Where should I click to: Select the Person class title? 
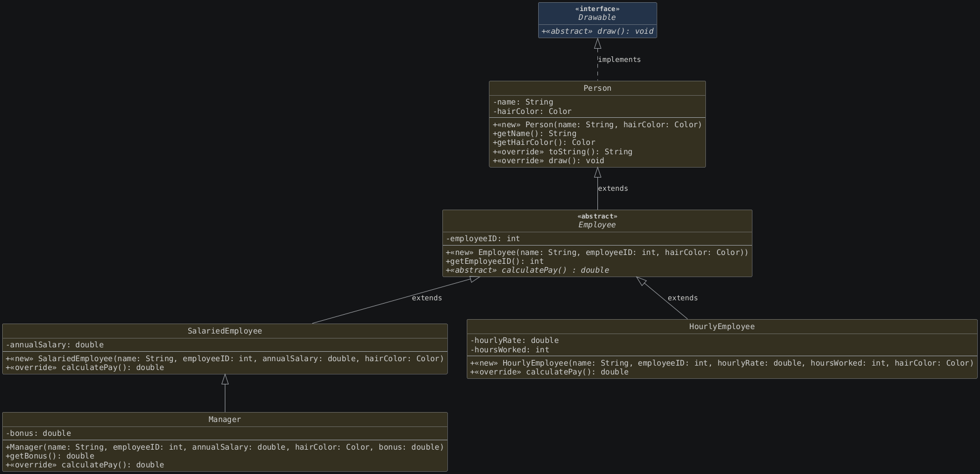[597, 88]
